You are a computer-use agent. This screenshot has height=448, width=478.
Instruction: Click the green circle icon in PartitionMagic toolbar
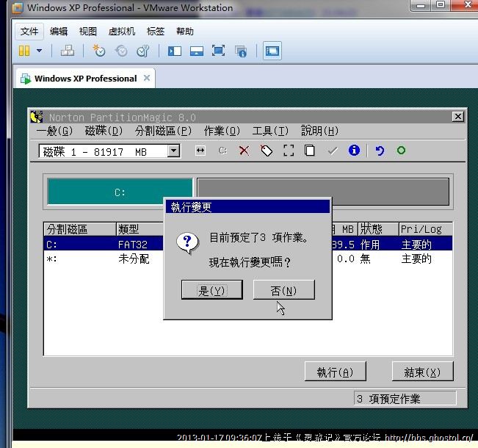(x=401, y=151)
